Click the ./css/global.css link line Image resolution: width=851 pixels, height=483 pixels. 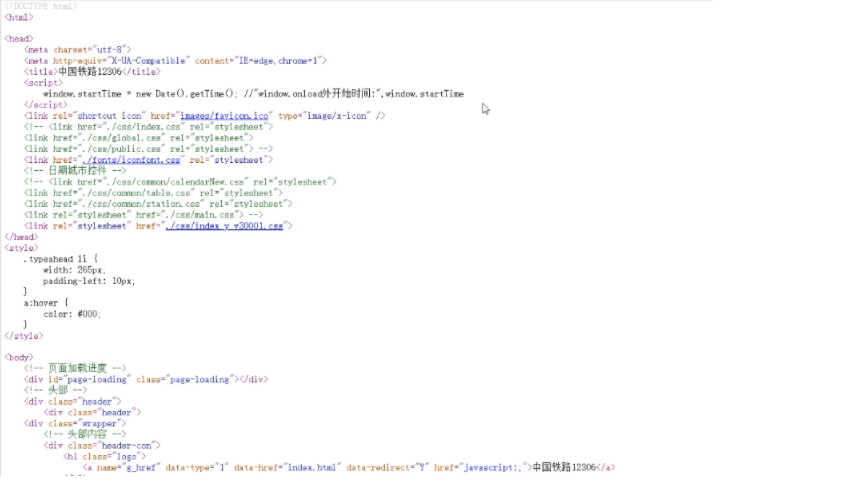pos(138,138)
